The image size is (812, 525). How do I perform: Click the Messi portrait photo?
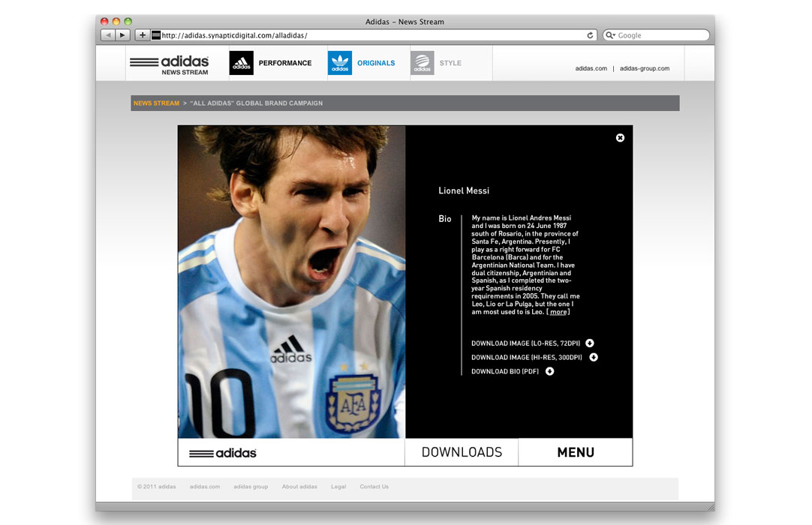291,282
